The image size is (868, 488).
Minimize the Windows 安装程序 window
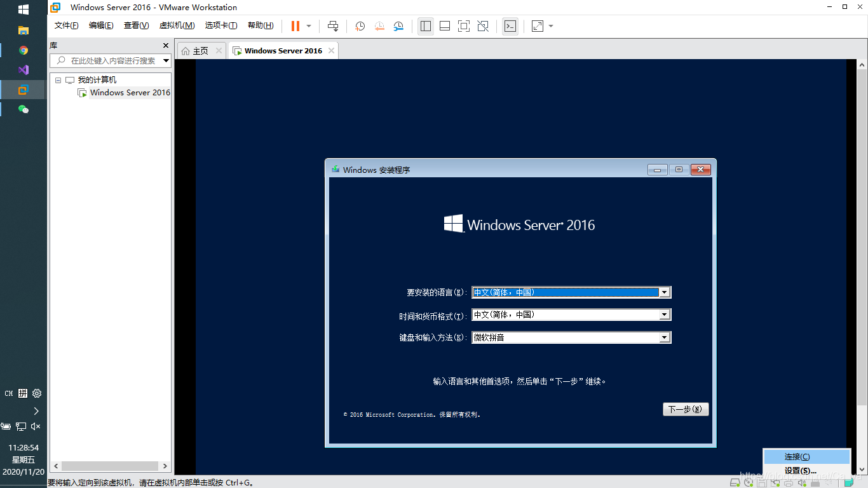point(658,170)
